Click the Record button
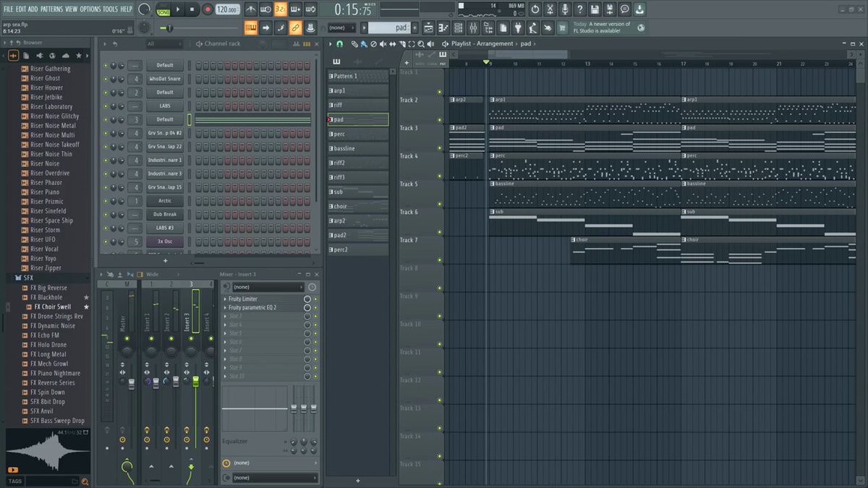Viewport: 868px width, 488px height. coord(208,9)
